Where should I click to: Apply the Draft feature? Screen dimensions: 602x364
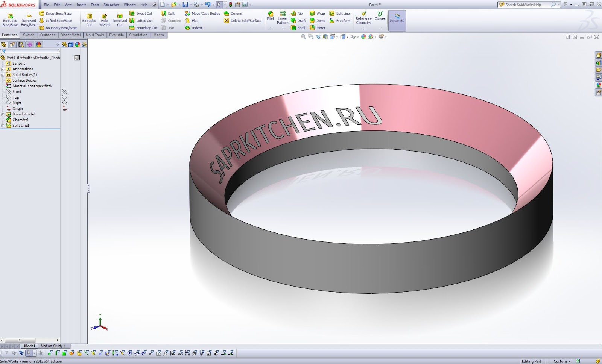click(298, 21)
